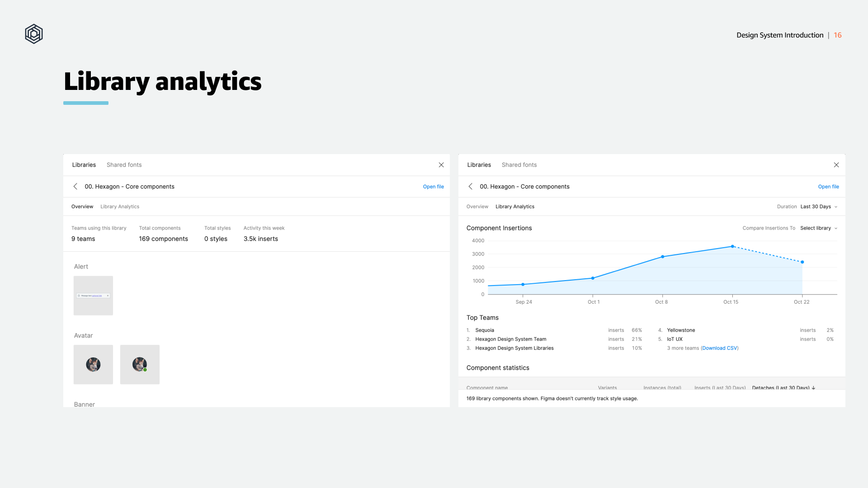Click the Detaches column sort arrow

point(814,388)
